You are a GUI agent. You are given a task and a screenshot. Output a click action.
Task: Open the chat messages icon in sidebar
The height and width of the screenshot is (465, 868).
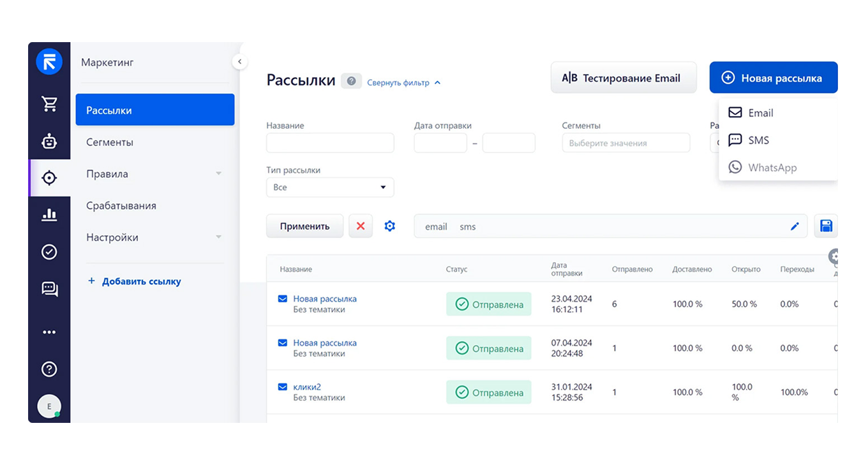(x=49, y=289)
